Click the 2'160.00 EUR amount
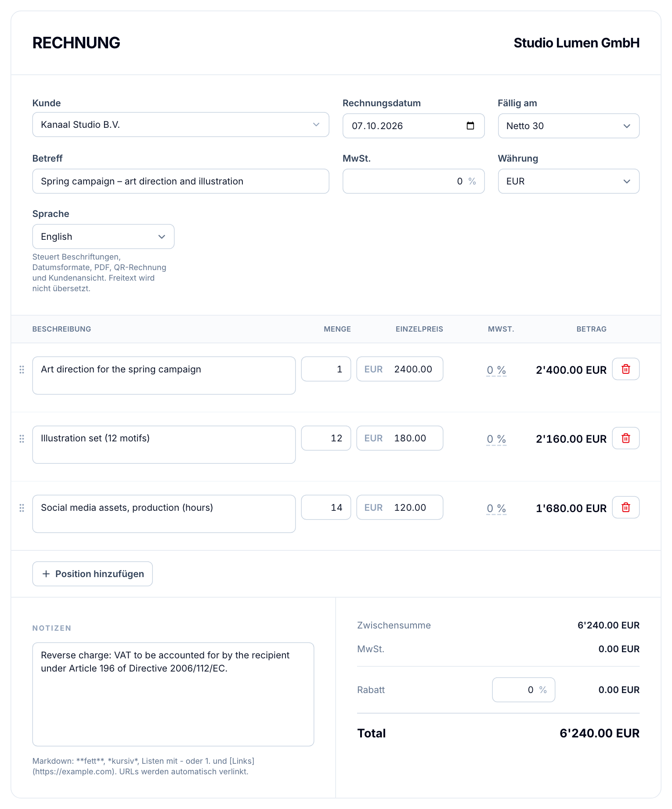The width and height of the screenshot is (672, 809). 571,439
